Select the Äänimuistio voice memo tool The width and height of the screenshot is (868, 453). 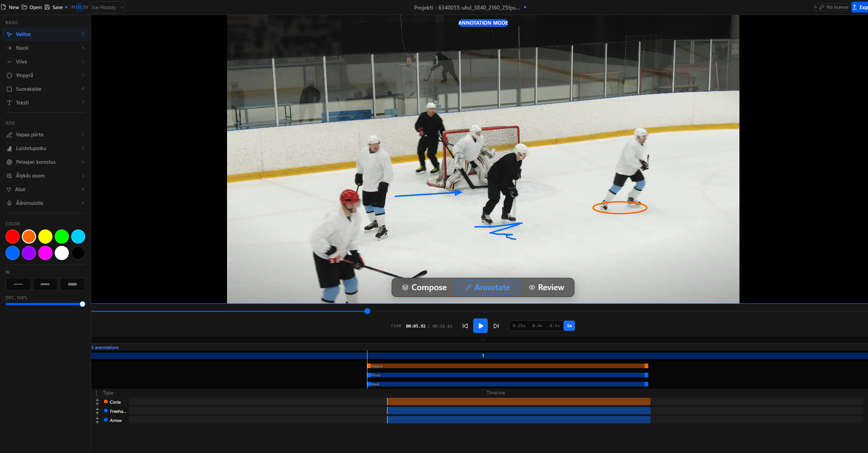(x=30, y=203)
